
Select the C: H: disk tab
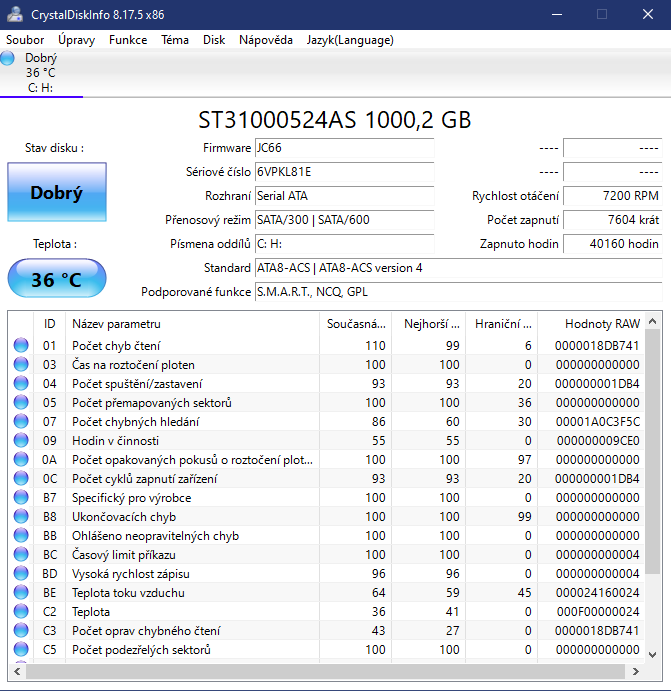(x=41, y=73)
